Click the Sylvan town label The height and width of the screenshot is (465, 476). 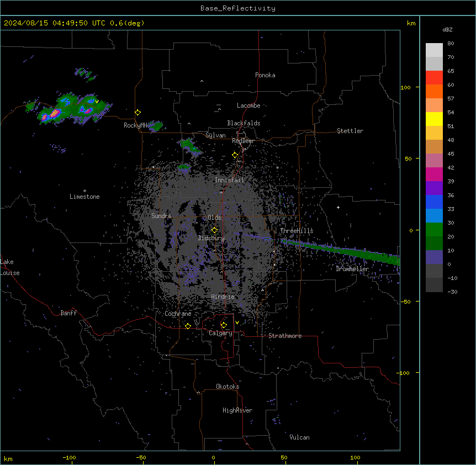point(215,135)
